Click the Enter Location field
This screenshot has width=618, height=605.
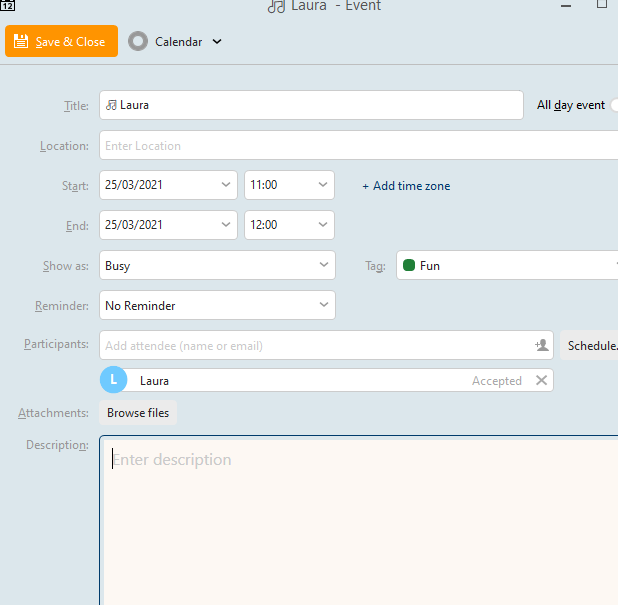[358, 145]
